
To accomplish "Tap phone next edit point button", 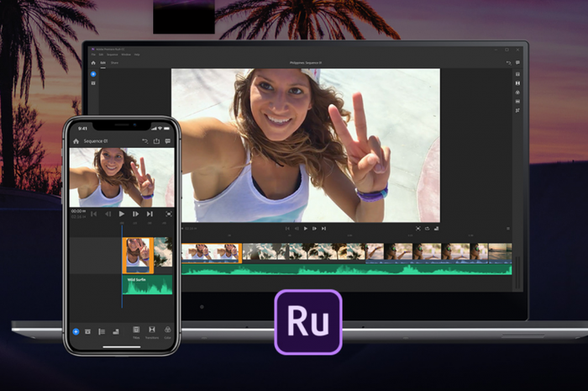I will (150, 214).
